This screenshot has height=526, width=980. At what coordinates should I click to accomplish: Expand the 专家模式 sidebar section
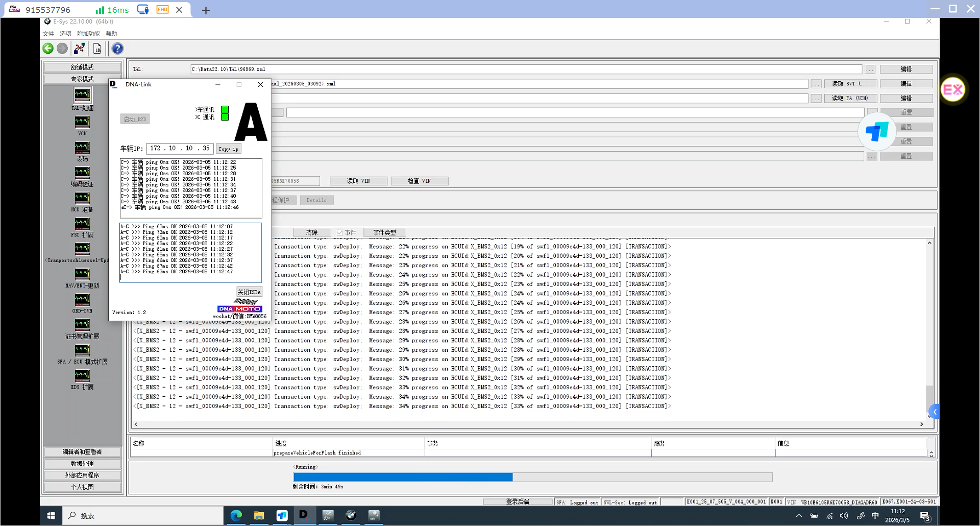click(82, 79)
